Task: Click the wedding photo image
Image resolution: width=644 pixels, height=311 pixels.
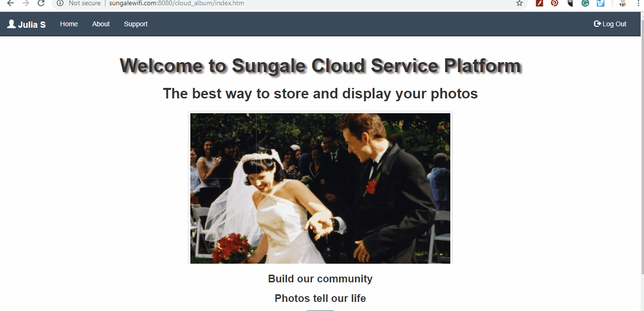Action: 320,188
